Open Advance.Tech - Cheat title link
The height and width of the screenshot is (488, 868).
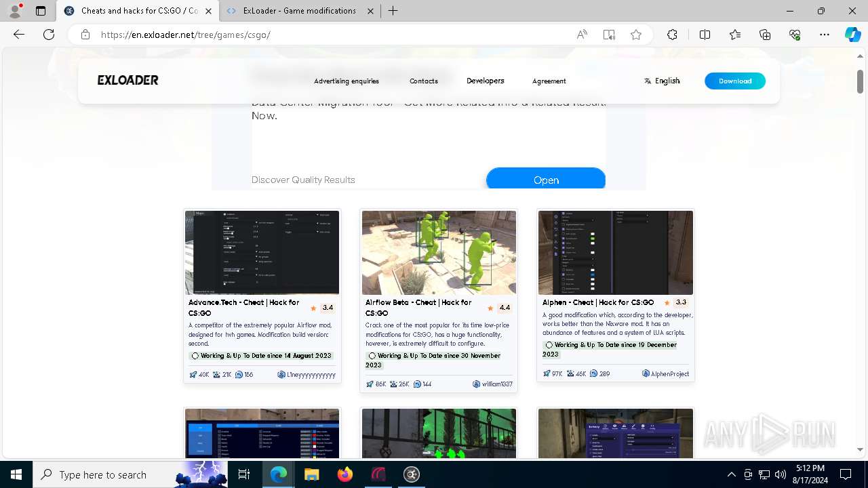coord(244,308)
